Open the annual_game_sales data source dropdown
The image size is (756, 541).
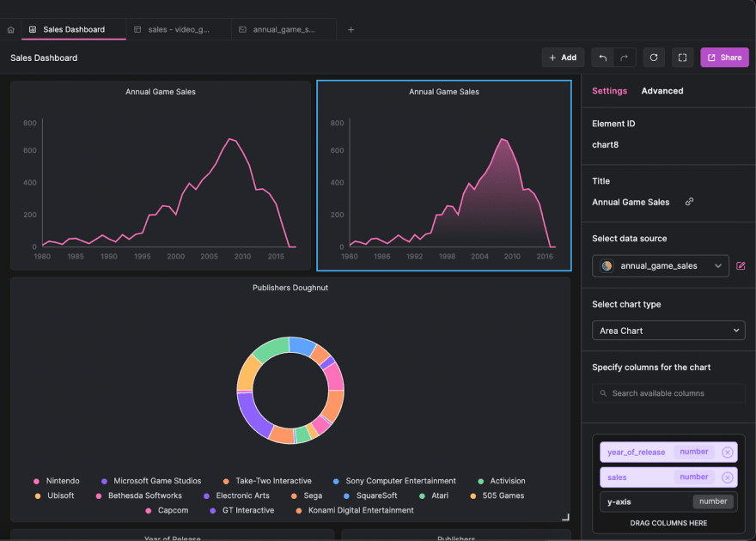pyautogui.click(x=660, y=266)
